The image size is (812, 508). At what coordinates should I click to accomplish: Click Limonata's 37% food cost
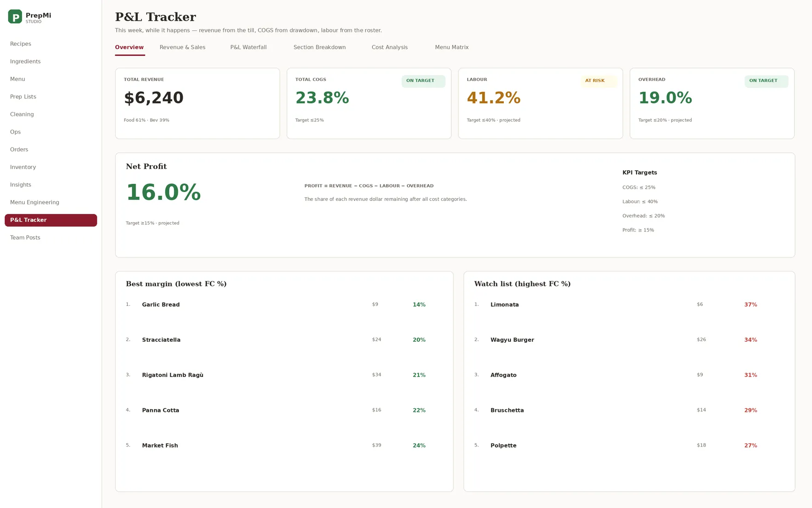[751, 305]
